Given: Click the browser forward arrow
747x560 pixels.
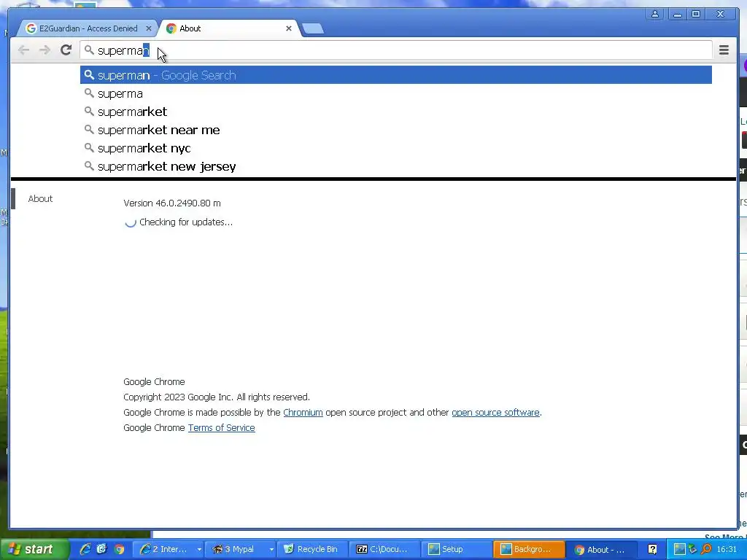Looking at the screenshot, I should (44, 50).
